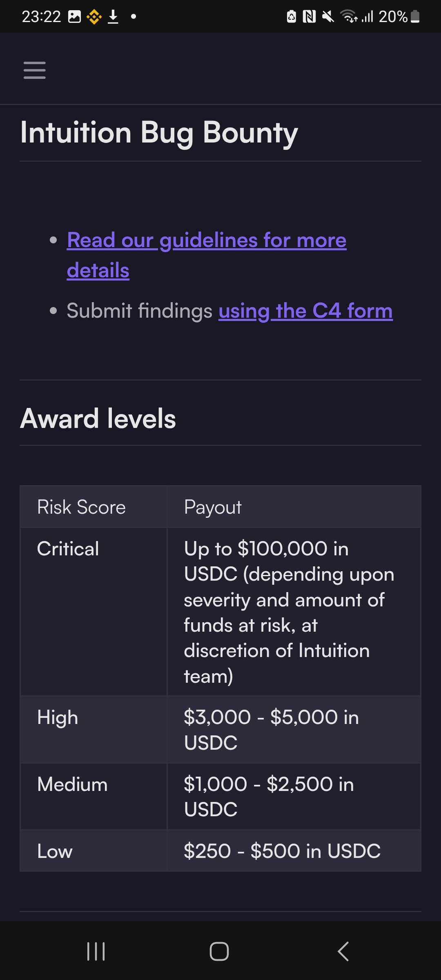
Task: Tap the Wi-Fi signal status icon
Action: click(x=349, y=17)
